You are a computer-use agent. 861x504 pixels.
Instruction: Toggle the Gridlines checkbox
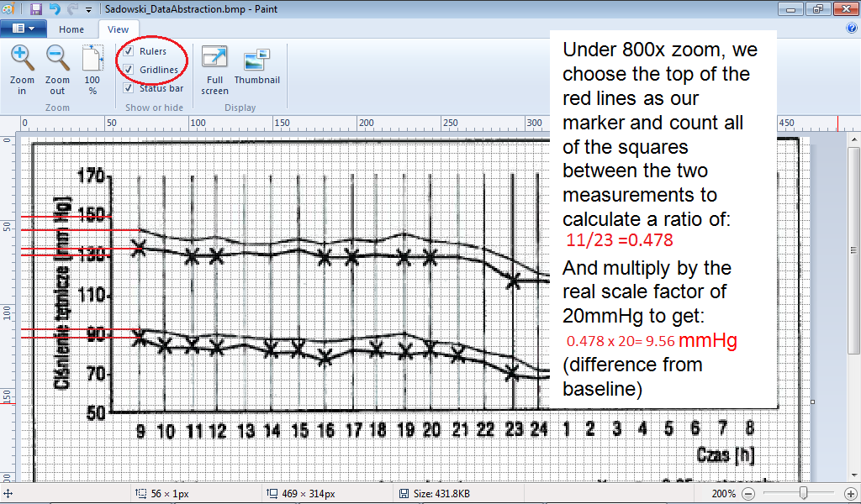coord(129,69)
